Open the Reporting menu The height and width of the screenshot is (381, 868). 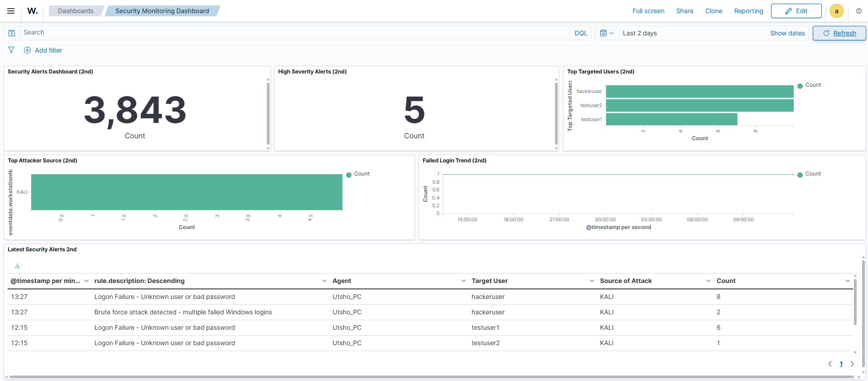point(748,11)
